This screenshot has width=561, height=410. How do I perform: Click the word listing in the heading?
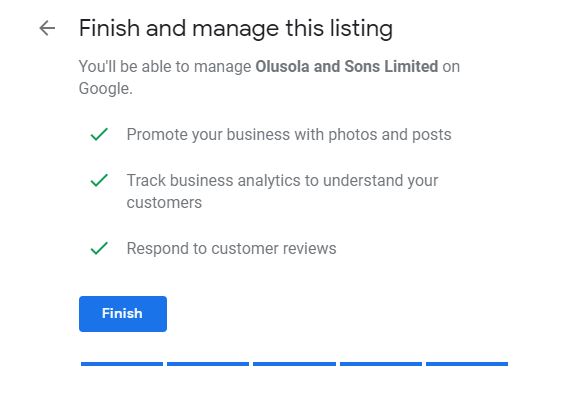point(361,29)
